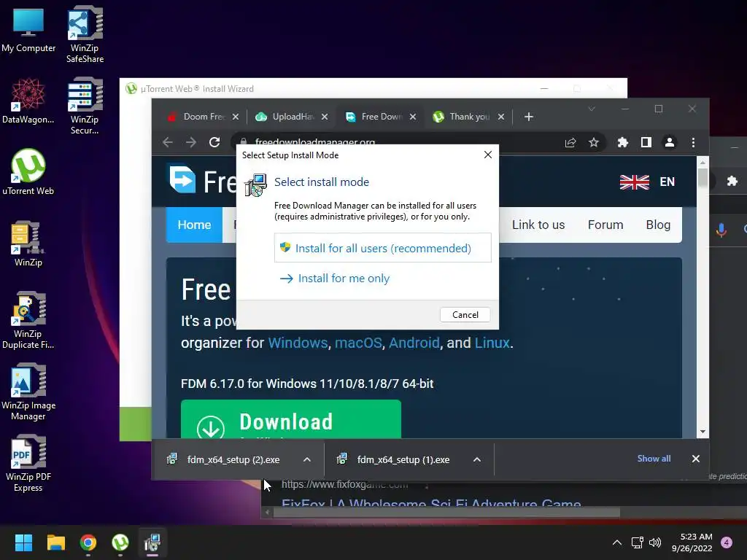Open the Windows Start menu

click(23, 542)
